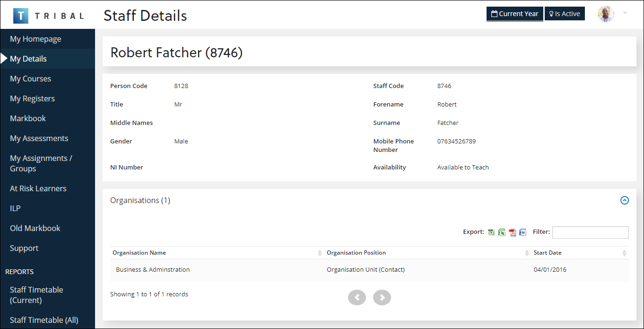The height and width of the screenshot is (329, 644).
Task: Click the user profile picture
Action: pos(606,14)
